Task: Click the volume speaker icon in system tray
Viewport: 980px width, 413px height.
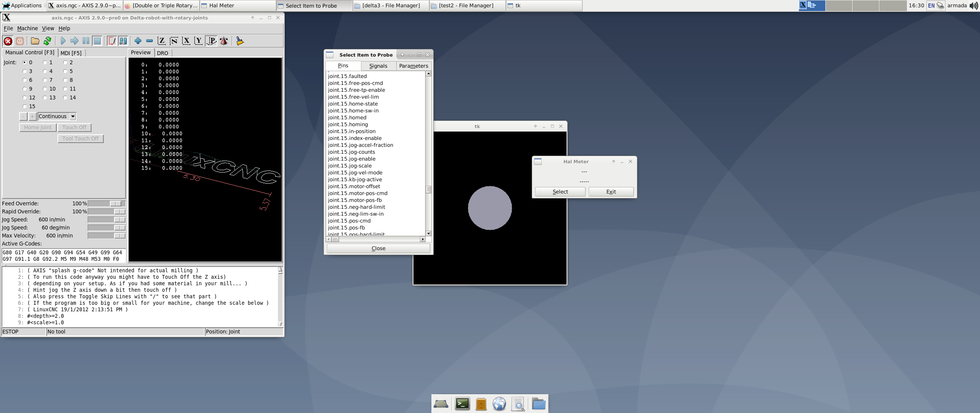Action: click(x=973, y=5)
